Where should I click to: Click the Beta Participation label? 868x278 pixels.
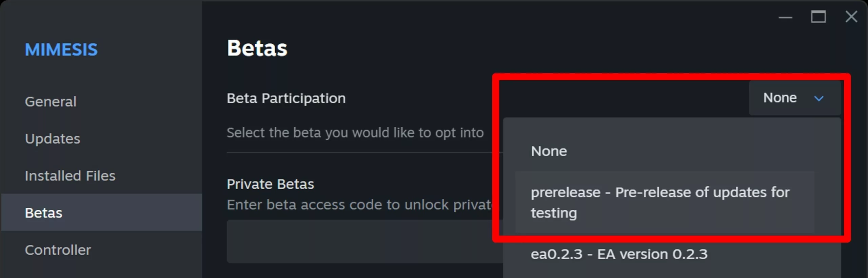tap(286, 99)
